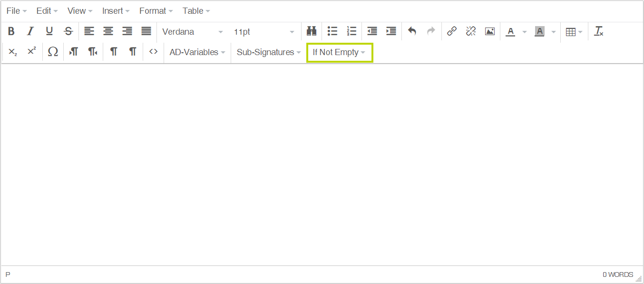
Task: Open the Edit menu
Action: tap(47, 11)
